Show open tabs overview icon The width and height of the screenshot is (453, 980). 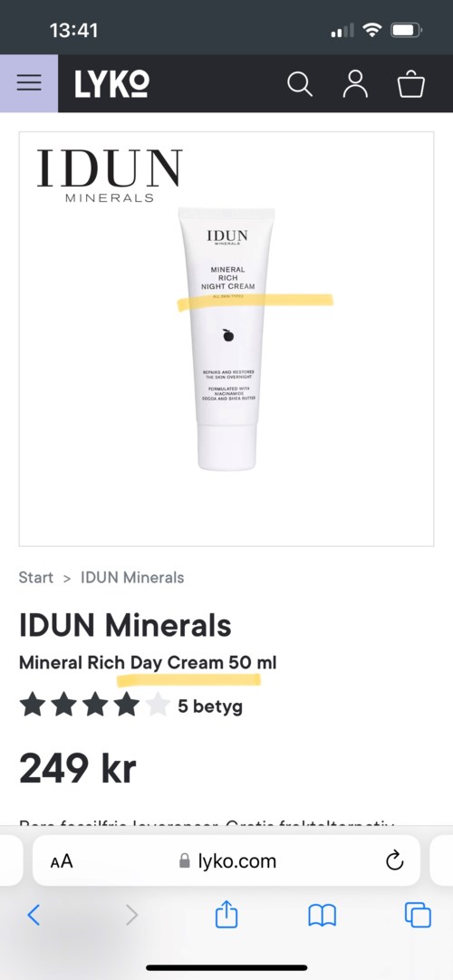[418, 915]
